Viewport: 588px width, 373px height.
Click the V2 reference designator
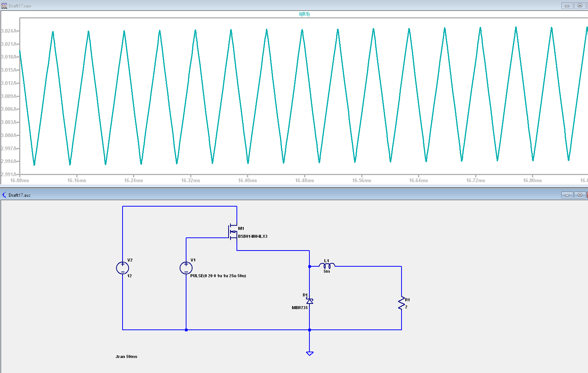point(130,260)
